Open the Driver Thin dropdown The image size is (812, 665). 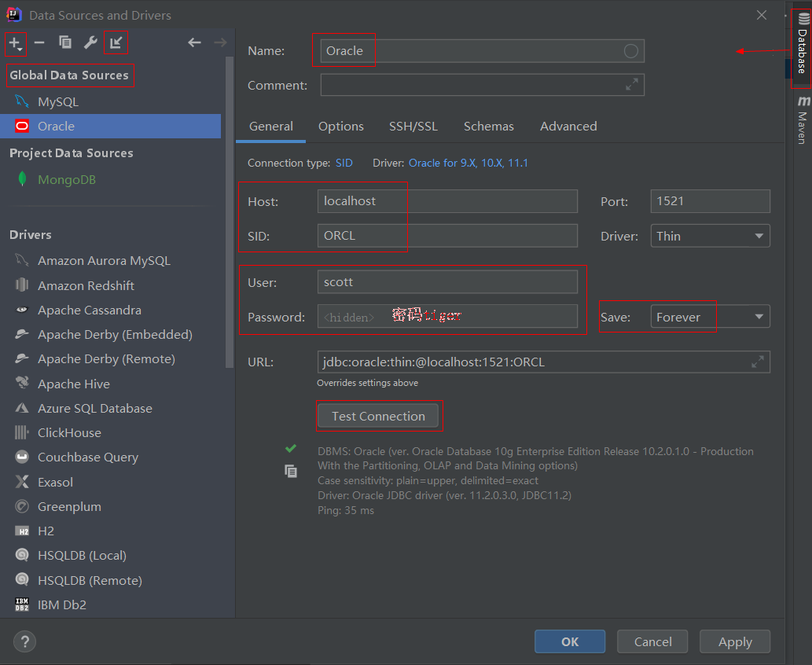click(x=710, y=236)
